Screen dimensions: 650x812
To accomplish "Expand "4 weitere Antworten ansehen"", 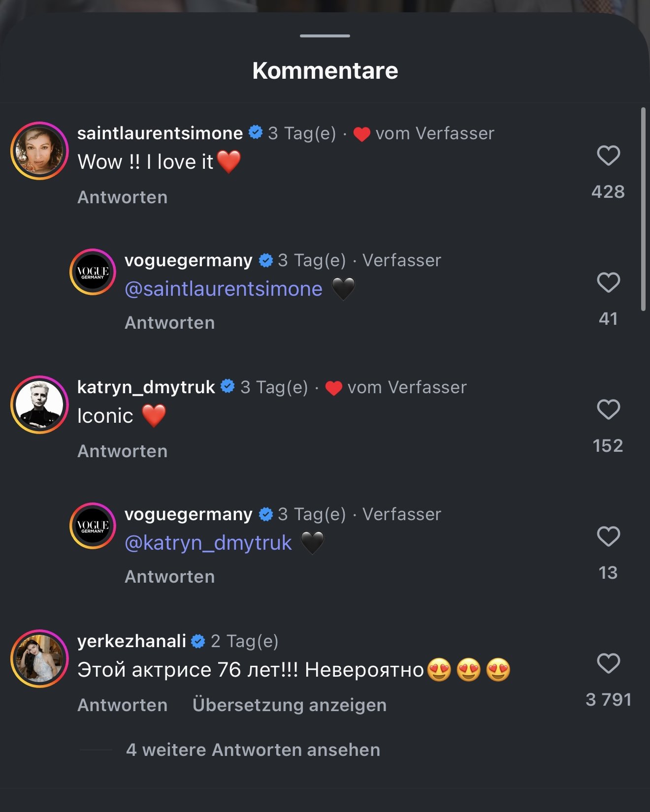I will pyautogui.click(x=253, y=750).
